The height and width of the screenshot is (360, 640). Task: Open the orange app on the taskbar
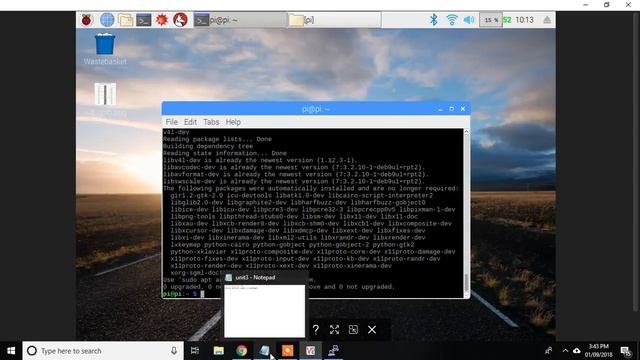[287, 351]
